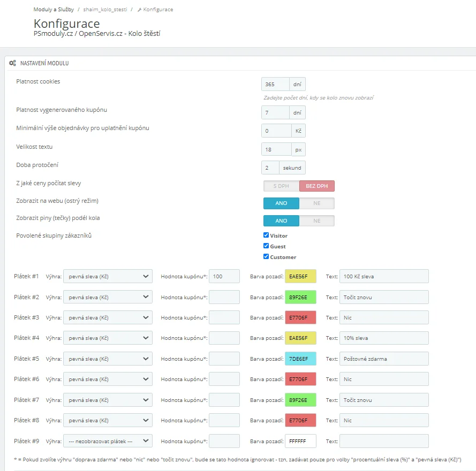
Task: Toggle the Visitor customer group checkbox
Action: tap(266, 236)
